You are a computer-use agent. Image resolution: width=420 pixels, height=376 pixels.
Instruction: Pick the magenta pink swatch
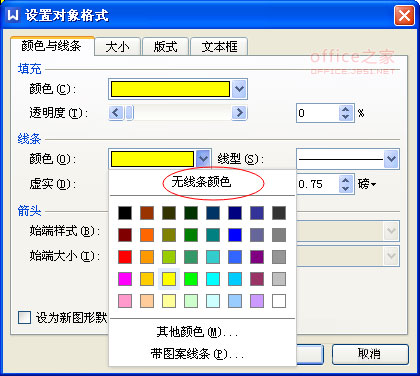pos(125,279)
